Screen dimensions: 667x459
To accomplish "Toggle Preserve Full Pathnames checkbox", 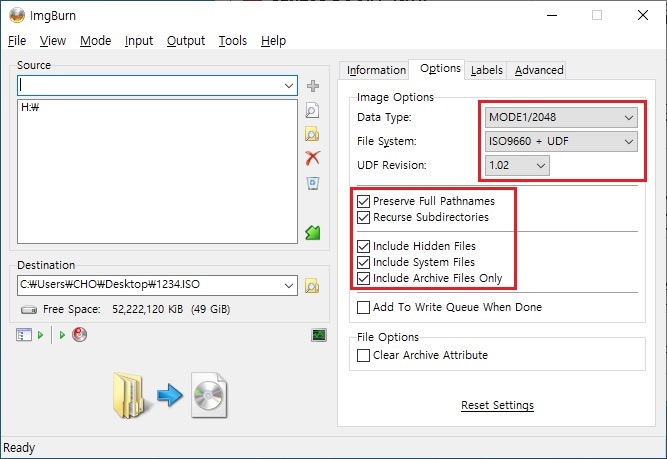I will click(363, 201).
